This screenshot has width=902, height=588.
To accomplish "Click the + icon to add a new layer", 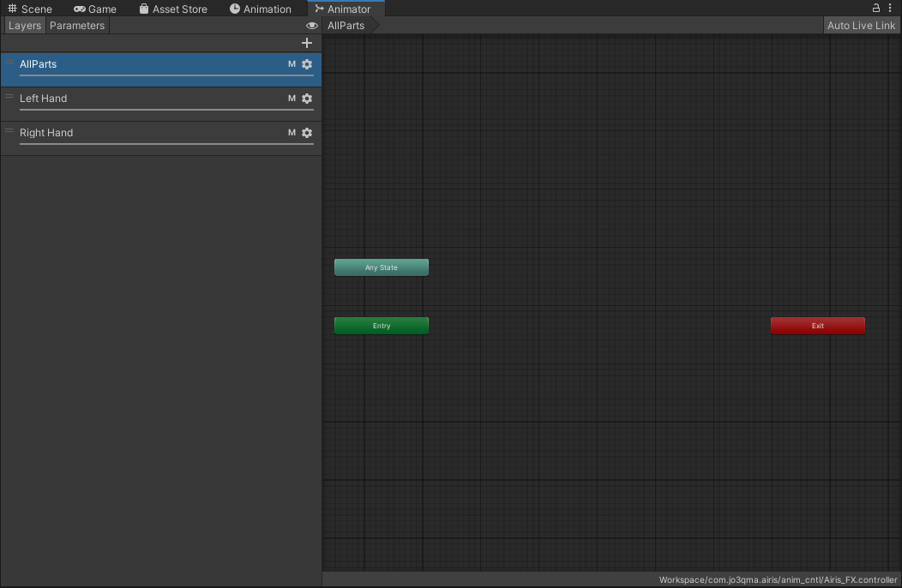I will pos(307,42).
